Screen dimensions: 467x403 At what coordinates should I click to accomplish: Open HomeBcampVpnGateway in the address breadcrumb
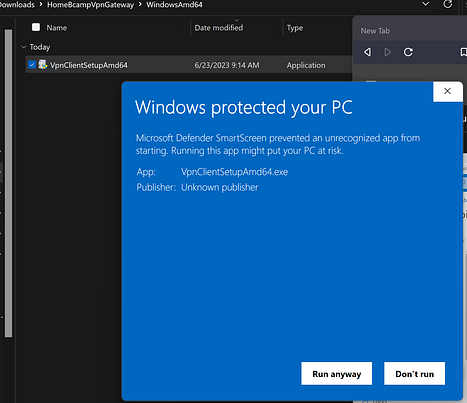[90, 5]
